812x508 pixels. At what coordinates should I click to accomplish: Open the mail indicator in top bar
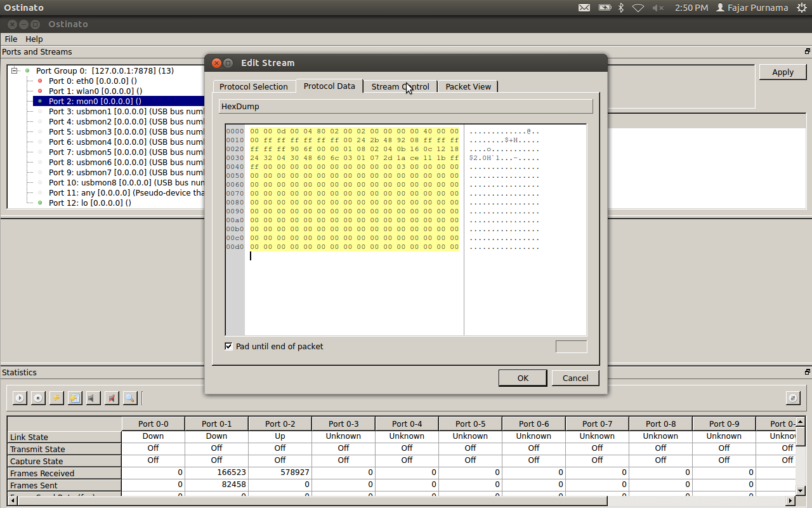click(584, 8)
